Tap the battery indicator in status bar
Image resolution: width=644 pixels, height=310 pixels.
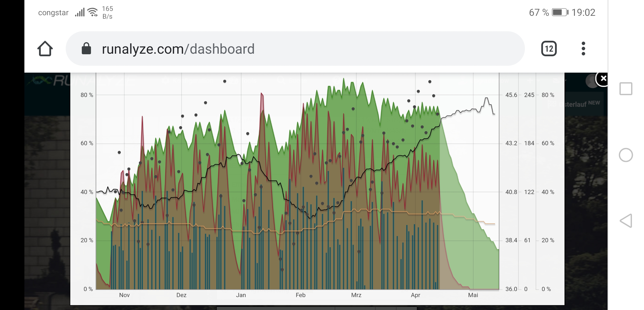560,12
